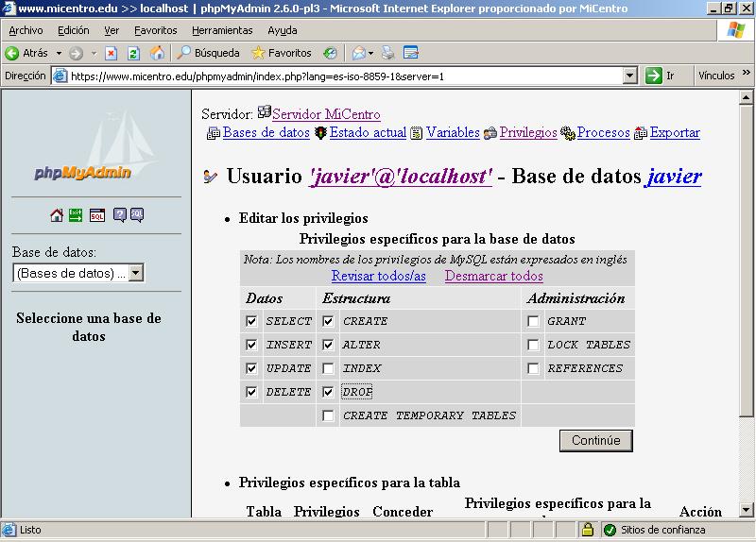The width and height of the screenshot is (756, 542).
Task: Click Revisar todos/as link
Action: coord(379,276)
